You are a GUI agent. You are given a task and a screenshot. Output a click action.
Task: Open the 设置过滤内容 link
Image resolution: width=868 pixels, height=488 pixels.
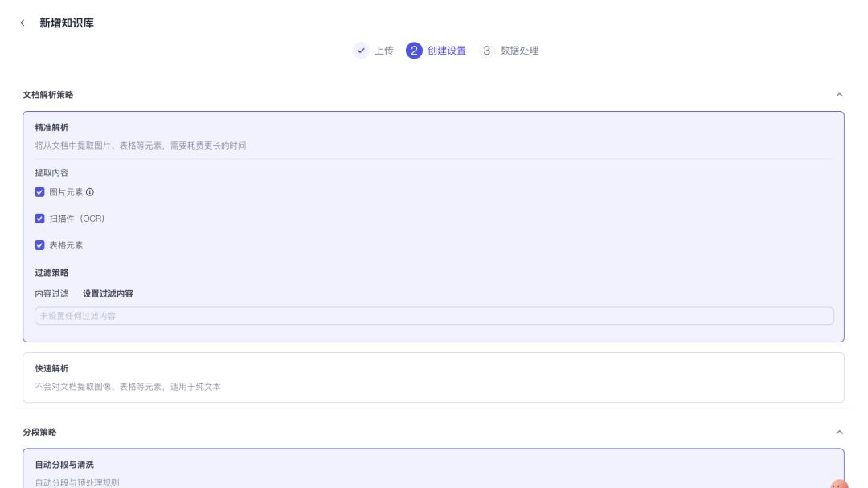point(108,294)
